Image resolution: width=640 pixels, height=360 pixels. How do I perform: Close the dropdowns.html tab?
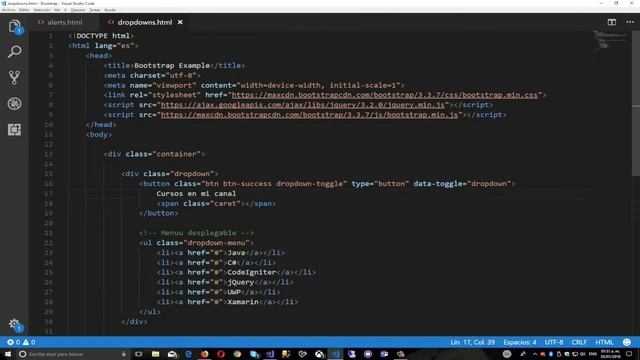[180, 22]
